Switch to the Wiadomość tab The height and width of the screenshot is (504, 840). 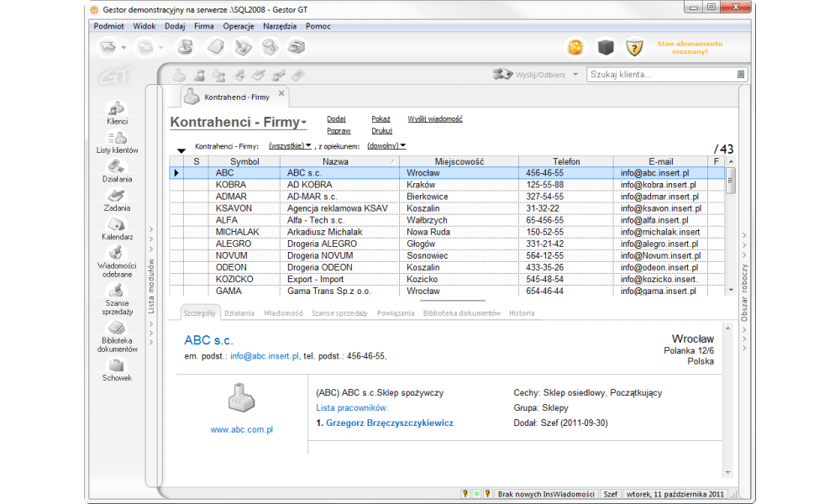coord(283,313)
